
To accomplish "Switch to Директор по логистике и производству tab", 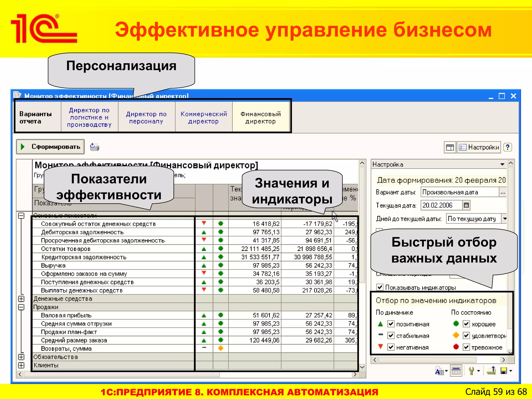I will click(x=89, y=117).
